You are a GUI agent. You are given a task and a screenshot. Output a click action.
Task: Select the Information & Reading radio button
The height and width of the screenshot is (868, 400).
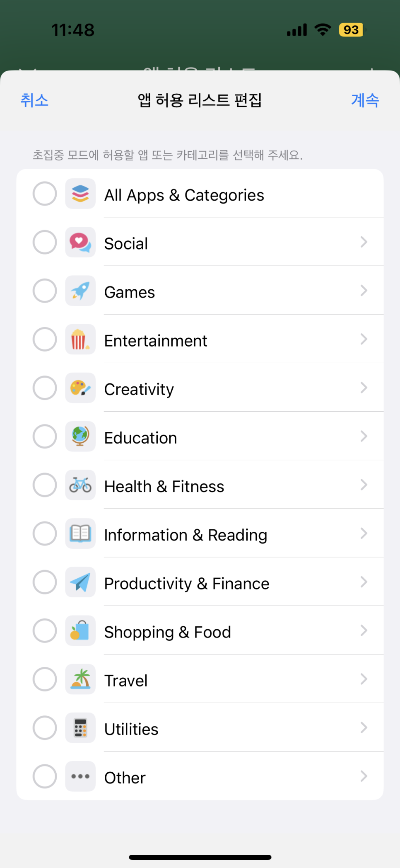coord(45,533)
